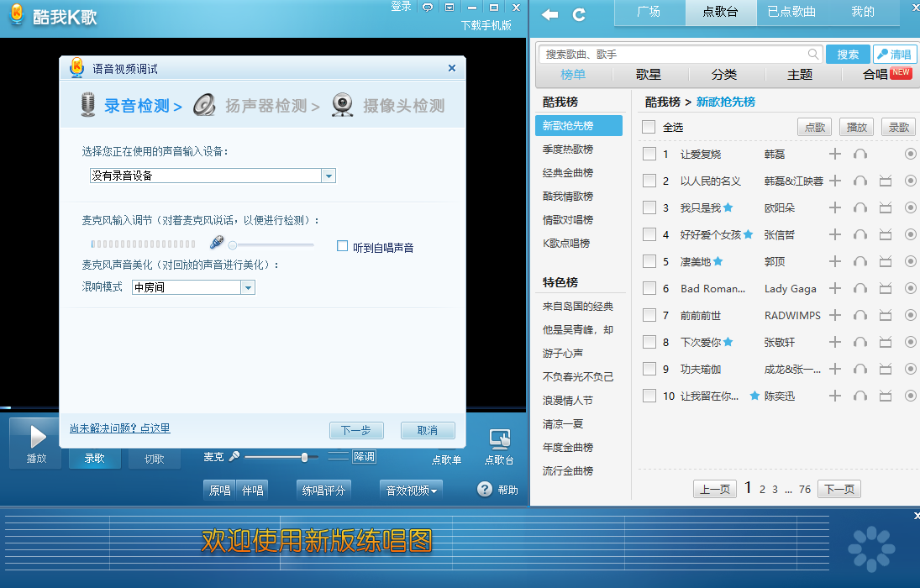Add song 让爱复烧 with plus icon
The height and width of the screenshot is (588, 920).
834,154
